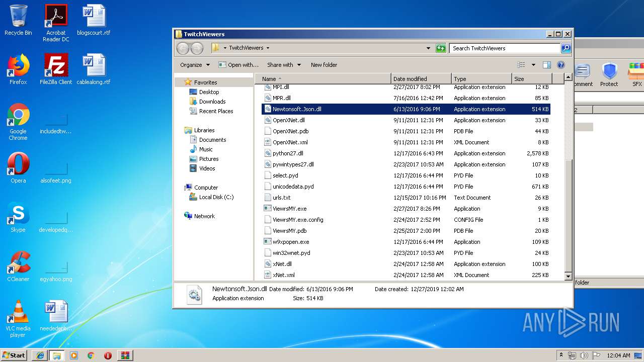Show hidden tray icons arrow
The width and height of the screenshot is (644, 362).
pyautogui.click(x=561, y=355)
